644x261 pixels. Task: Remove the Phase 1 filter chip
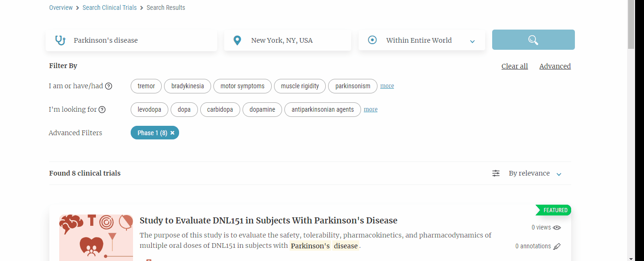pyautogui.click(x=173, y=133)
